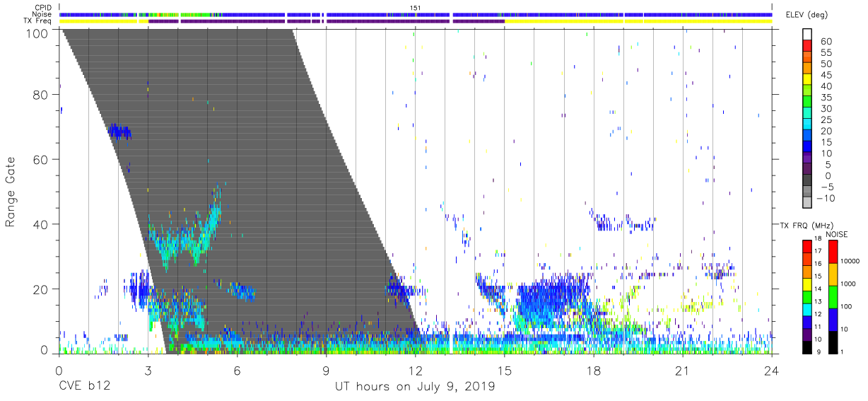The width and height of the screenshot is (868, 401).
Task: Click the -10 label on ELEV scale
Action: pos(826,198)
